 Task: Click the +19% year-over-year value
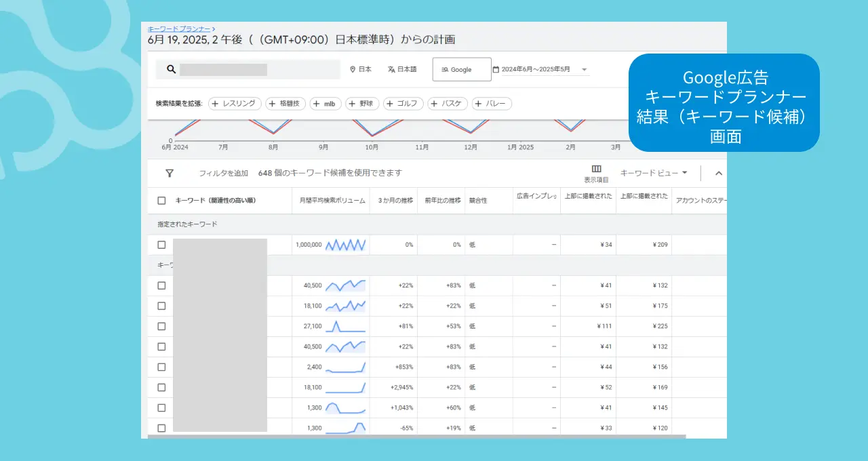tap(454, 428)
